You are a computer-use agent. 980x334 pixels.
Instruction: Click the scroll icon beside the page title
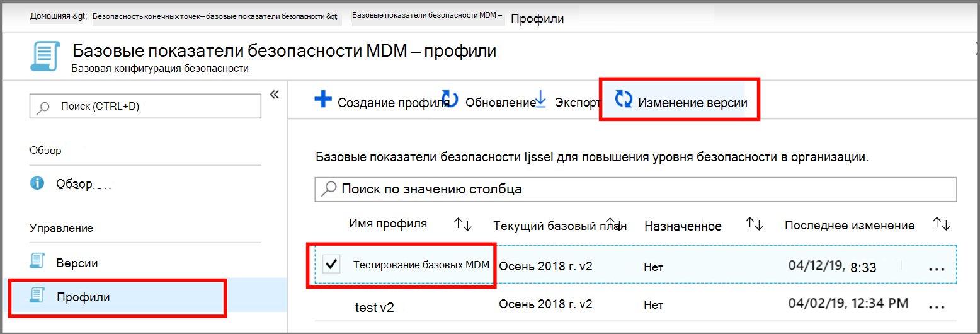click(x=45, y=57)
